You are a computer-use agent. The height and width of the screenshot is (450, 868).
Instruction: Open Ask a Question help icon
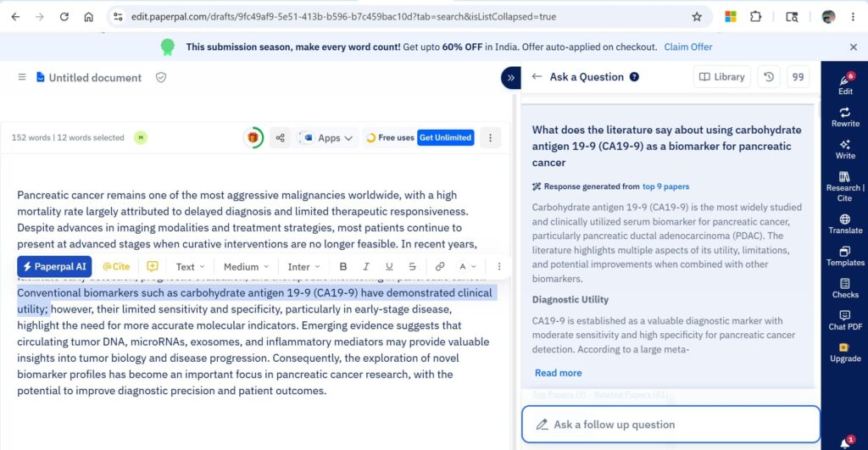point(634,77)
